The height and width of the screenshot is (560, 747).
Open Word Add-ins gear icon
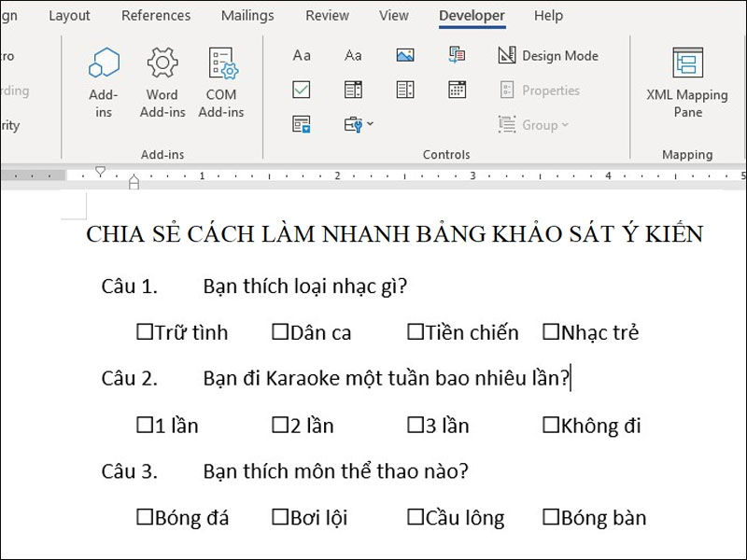pyautogui.click(x=162, y=82)
